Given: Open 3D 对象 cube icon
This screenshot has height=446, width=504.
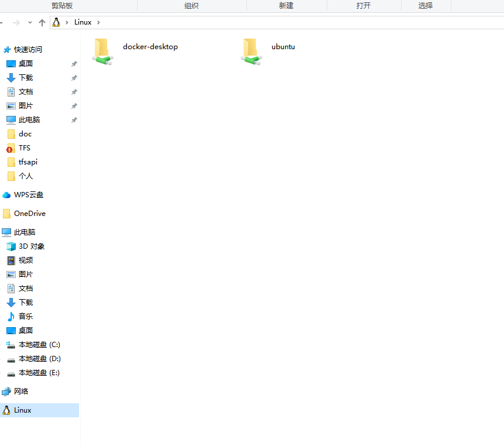Looking at the screenshot, I should coord(11,246).
